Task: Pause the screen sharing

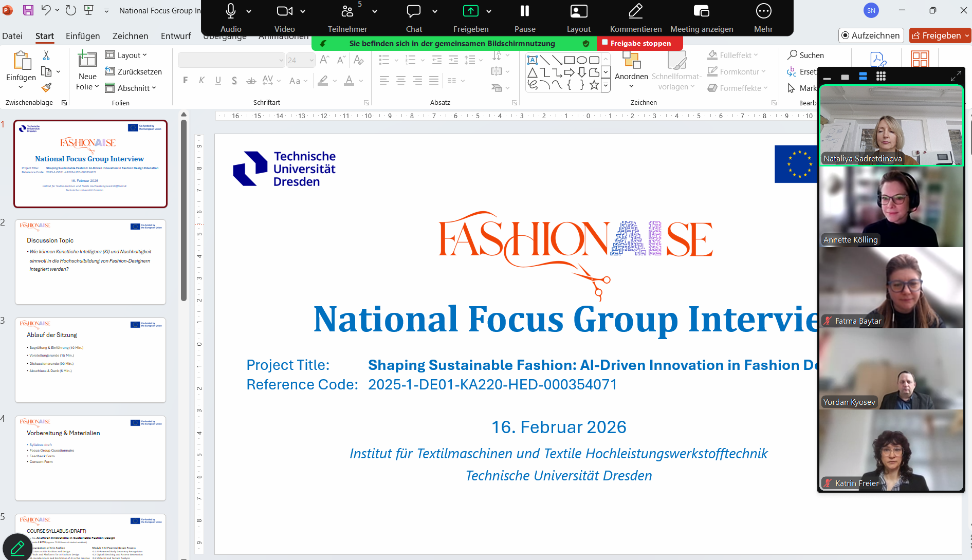Action: [x=525, y=17]
